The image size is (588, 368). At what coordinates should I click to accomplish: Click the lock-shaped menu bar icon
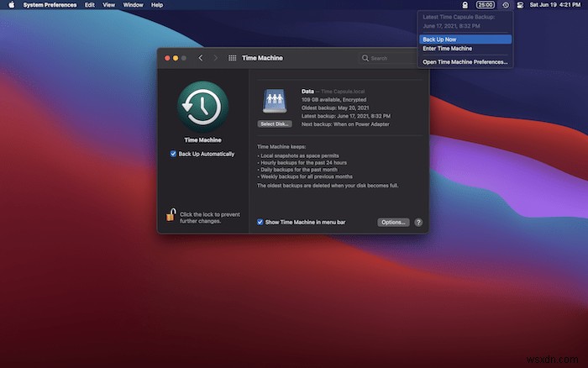(x=465, y=5)
